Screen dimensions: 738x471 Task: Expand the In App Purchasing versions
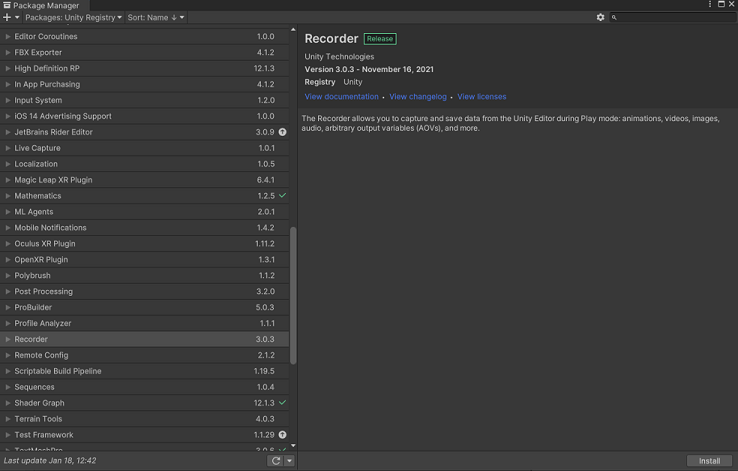(8, 84)
